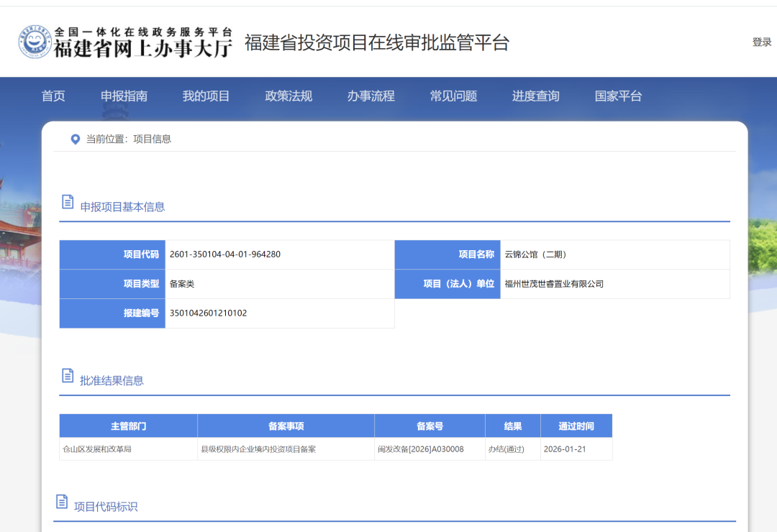The width and height of the screenshot is (777, 532).
Task: Click the document icon beside 批准结果信息
Action: tap(66, 376)
